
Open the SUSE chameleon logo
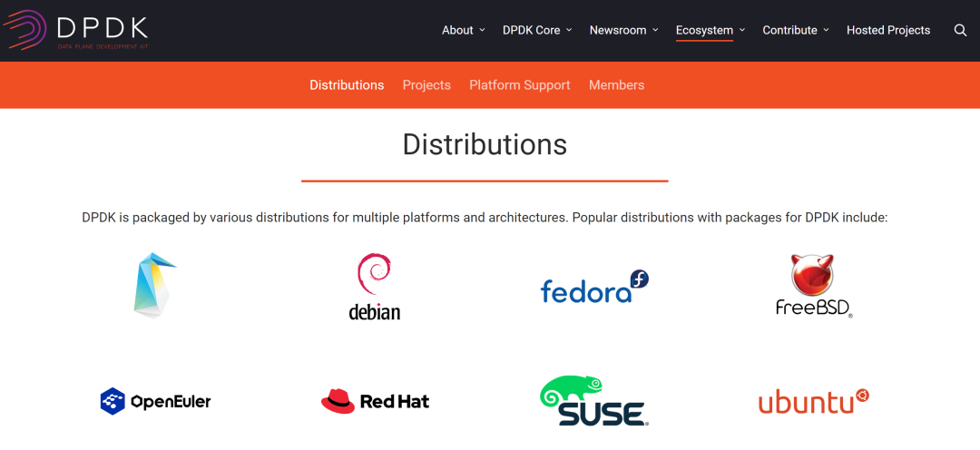coord(594,401)
